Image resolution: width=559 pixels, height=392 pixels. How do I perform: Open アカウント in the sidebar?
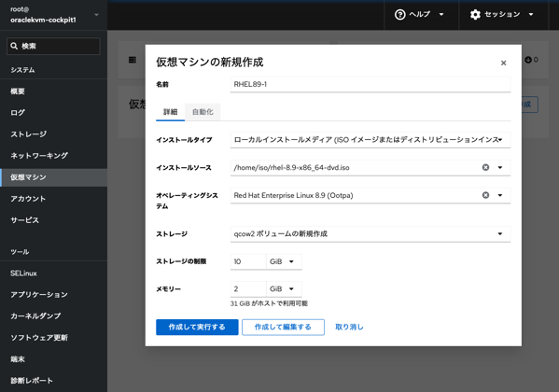pos(53,199)
